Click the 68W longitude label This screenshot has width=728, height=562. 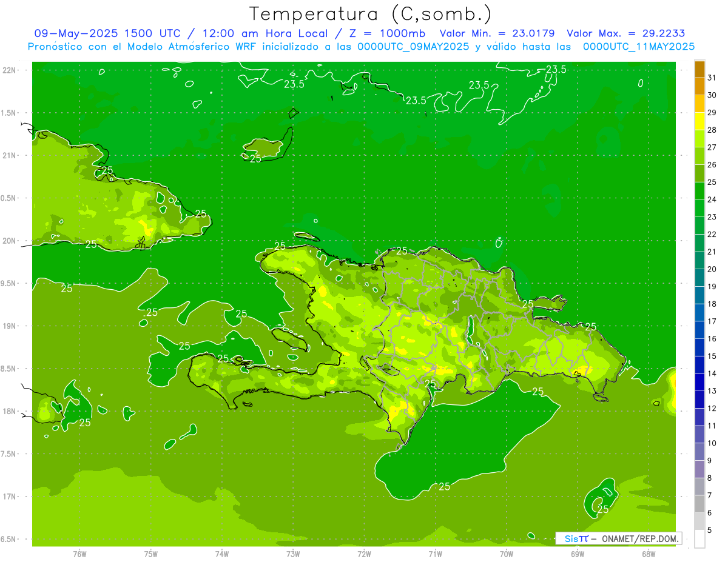tap(649, 554)
